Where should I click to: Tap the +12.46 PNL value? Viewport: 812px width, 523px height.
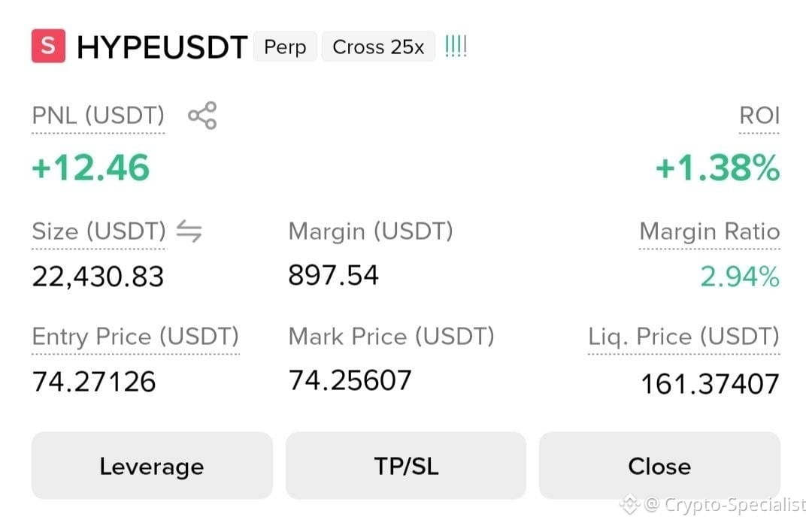click(91, 168)
